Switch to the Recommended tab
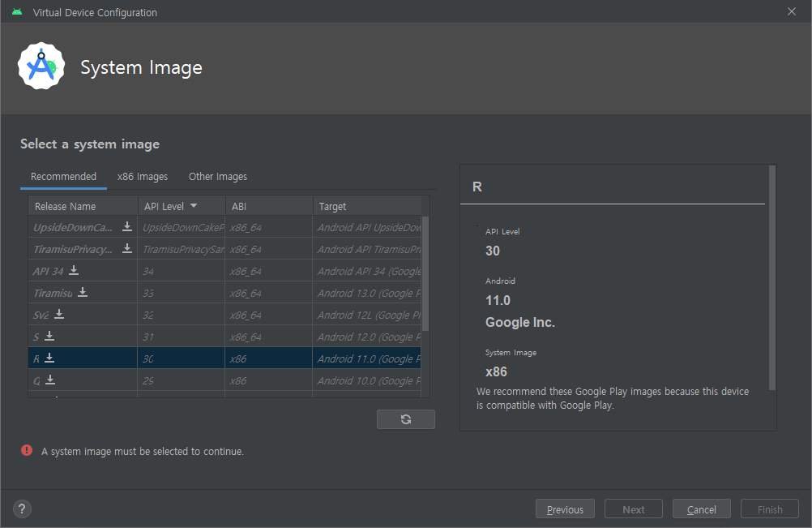812x528 pixels. pos(63,177)
